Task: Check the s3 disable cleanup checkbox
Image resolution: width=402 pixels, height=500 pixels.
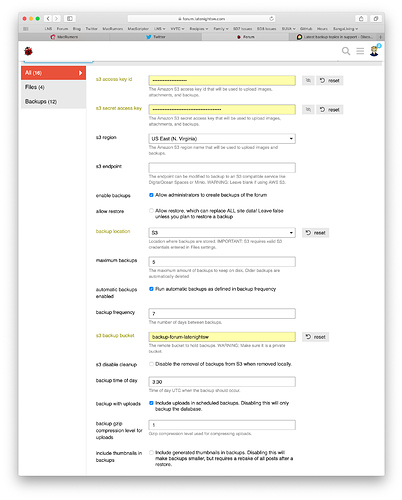Action: [151, 364]
